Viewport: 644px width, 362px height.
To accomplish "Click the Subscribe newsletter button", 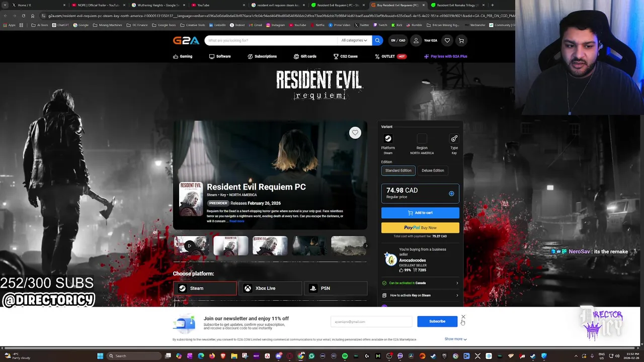I will 437,321.
